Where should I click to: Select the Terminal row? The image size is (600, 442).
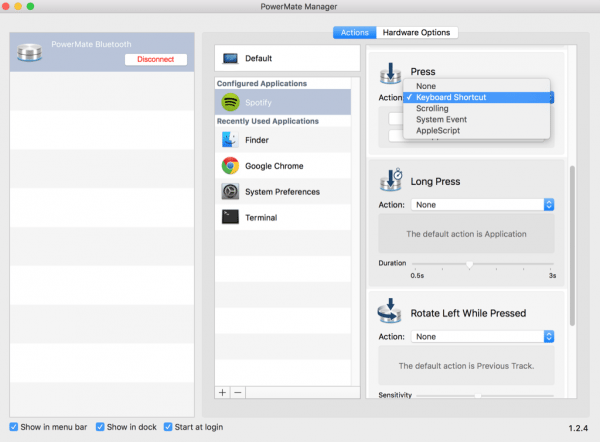point(283,217)
